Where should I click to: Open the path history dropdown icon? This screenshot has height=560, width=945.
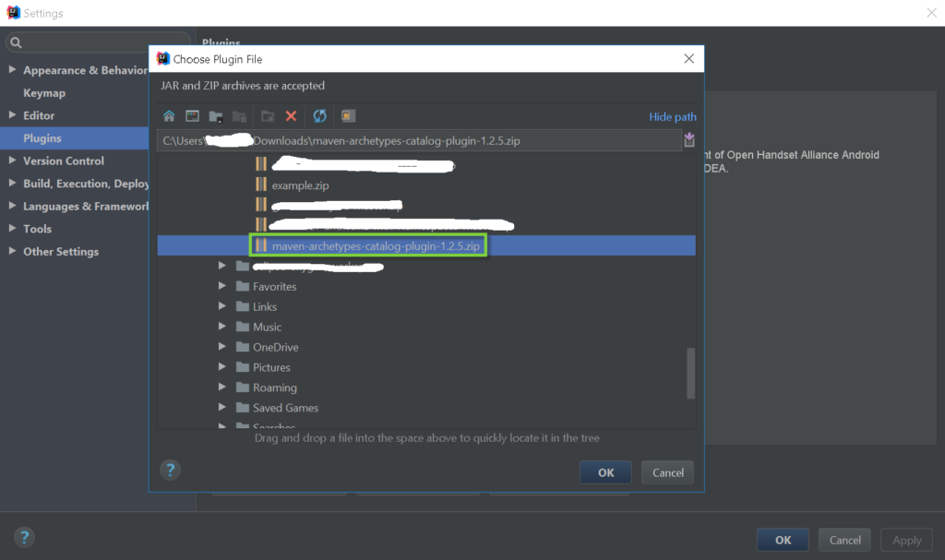click(689, 140)
